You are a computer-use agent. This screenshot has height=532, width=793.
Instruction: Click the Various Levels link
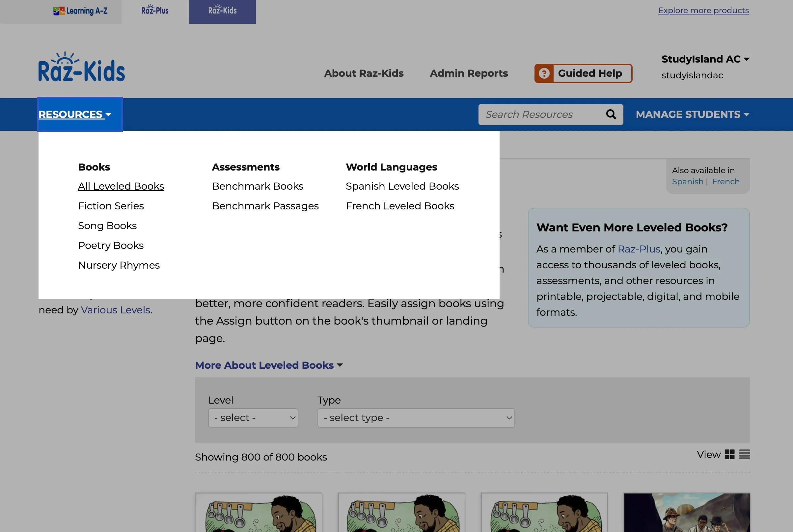coord(115,310)
